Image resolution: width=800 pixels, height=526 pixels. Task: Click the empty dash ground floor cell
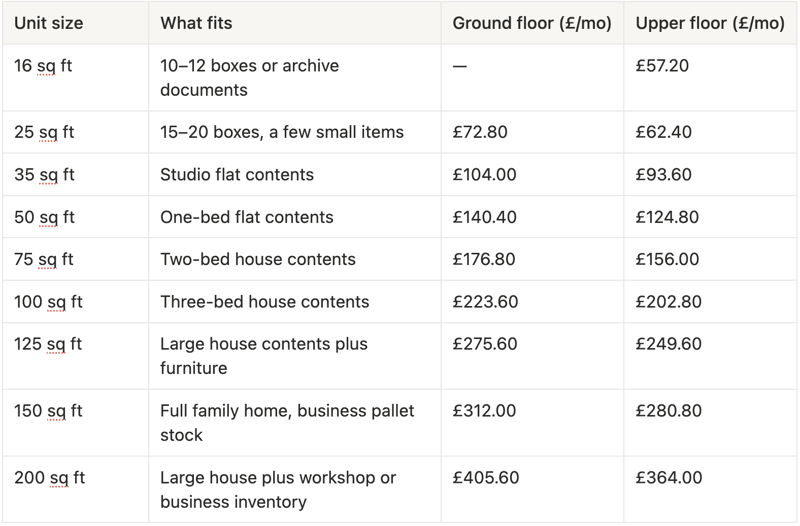point(459,66)
